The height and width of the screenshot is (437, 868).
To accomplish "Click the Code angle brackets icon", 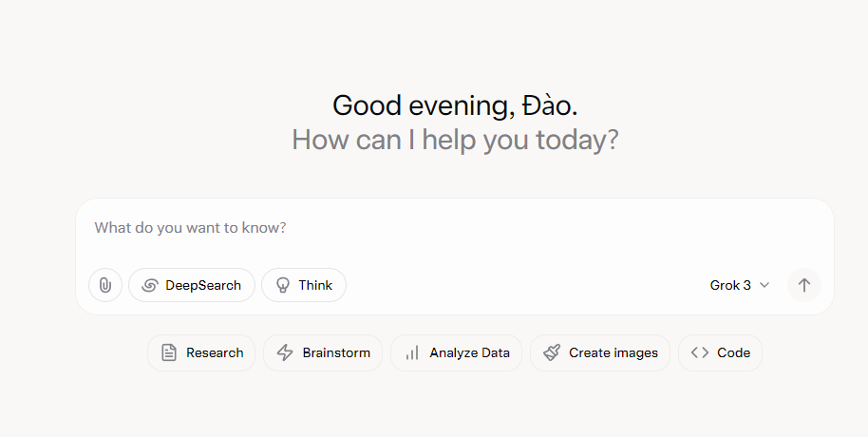I will click(700, 352).
